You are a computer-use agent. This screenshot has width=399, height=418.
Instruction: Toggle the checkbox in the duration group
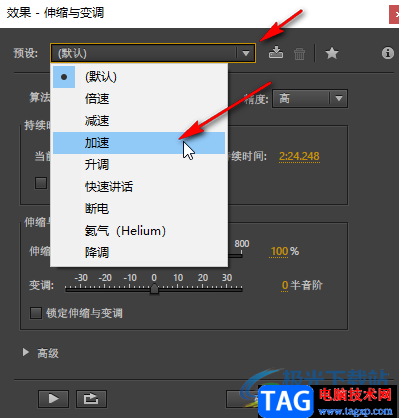pyautogui.click(x=41, y=183)
